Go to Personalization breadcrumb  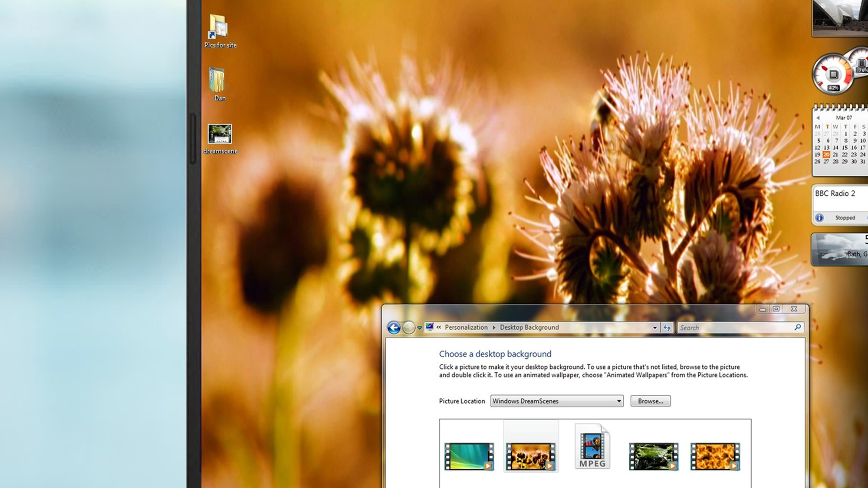click(466, 328)
